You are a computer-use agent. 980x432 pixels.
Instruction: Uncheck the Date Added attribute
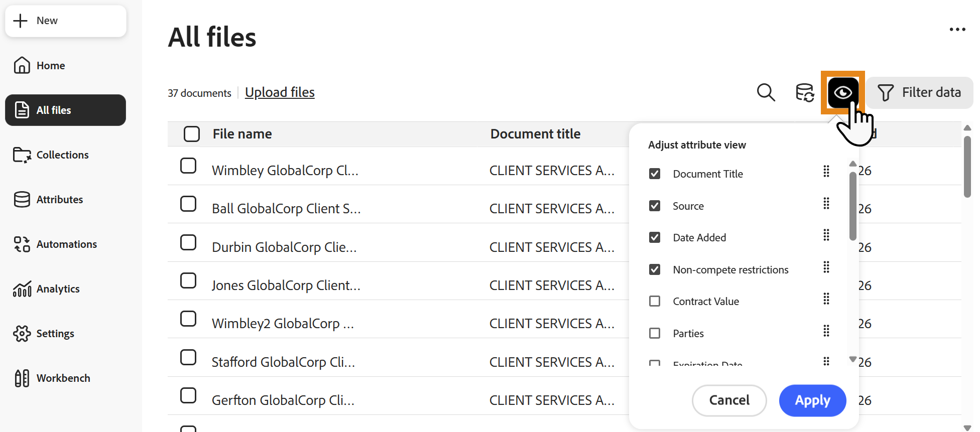(655, 237)
